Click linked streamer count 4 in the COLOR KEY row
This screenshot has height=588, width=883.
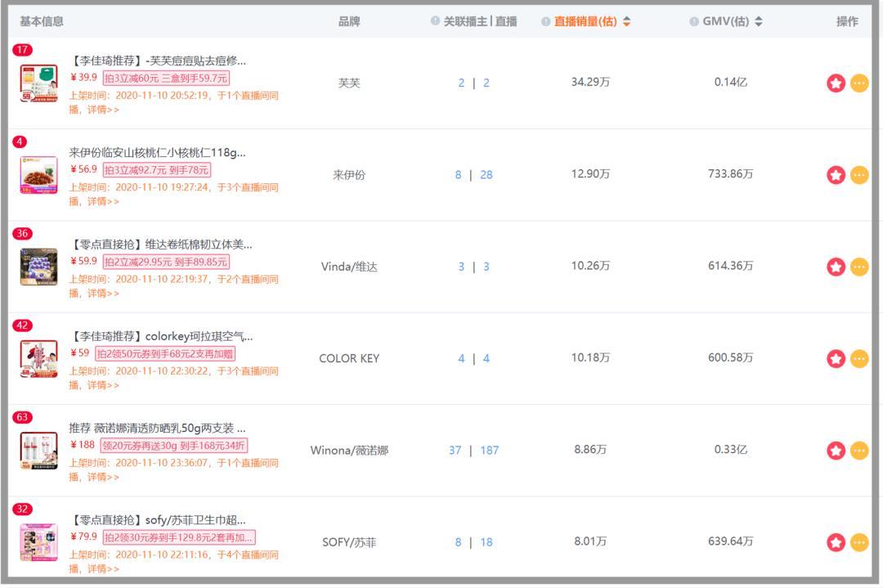pos(461,359)
